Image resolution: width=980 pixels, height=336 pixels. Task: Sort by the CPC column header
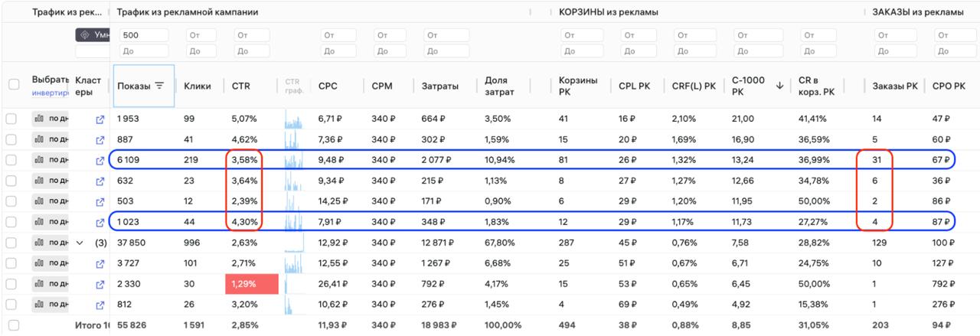coord(328,86)
